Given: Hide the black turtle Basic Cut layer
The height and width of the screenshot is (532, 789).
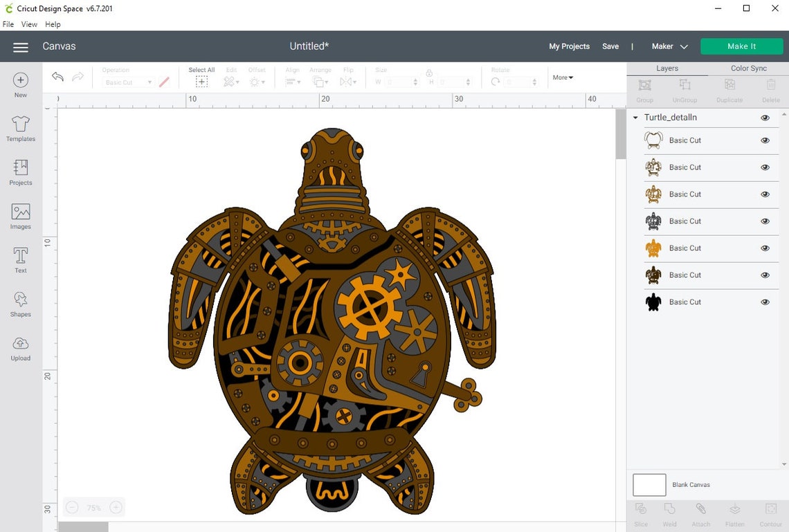Looking at the screenshot, I should [x=765, y=302].
